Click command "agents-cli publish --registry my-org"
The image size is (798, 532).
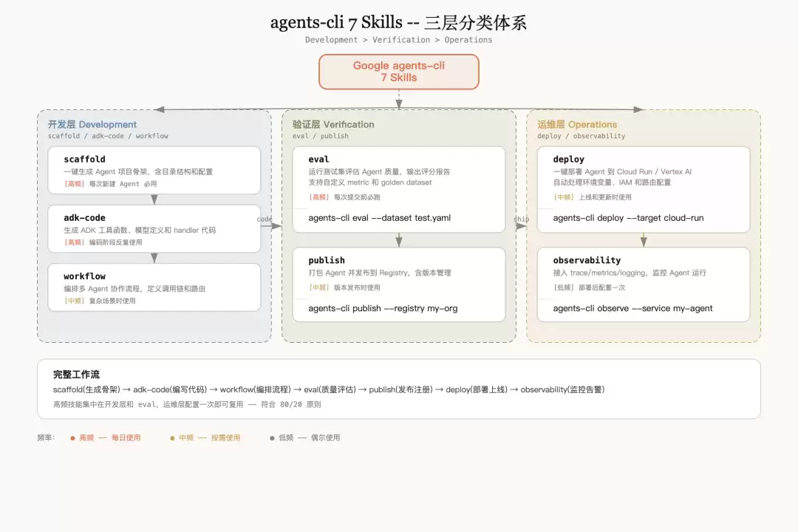pos(383,309)
